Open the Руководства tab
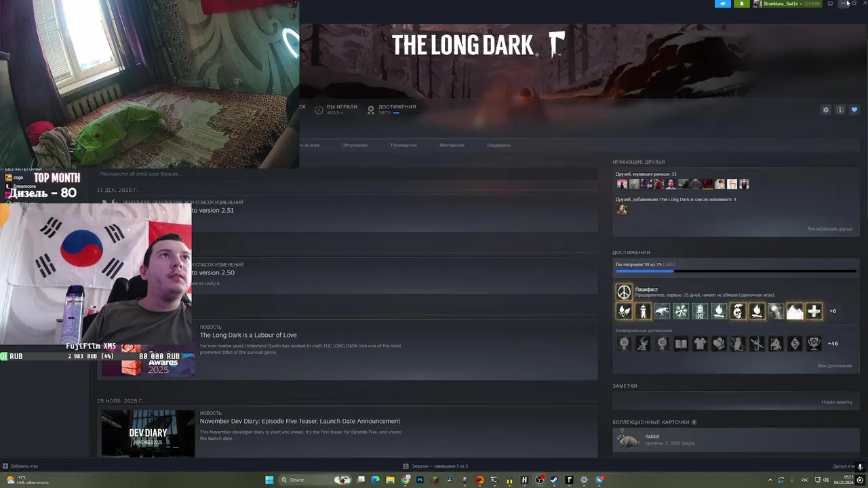The width and height of the screenshot is (868, 488). (403, 145)
